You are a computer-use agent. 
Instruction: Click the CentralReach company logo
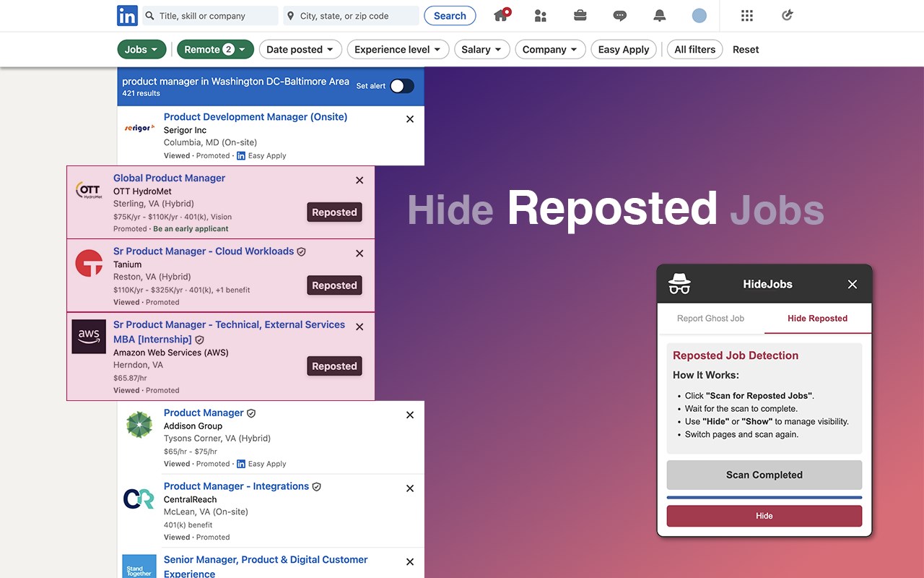pos(139,499)
